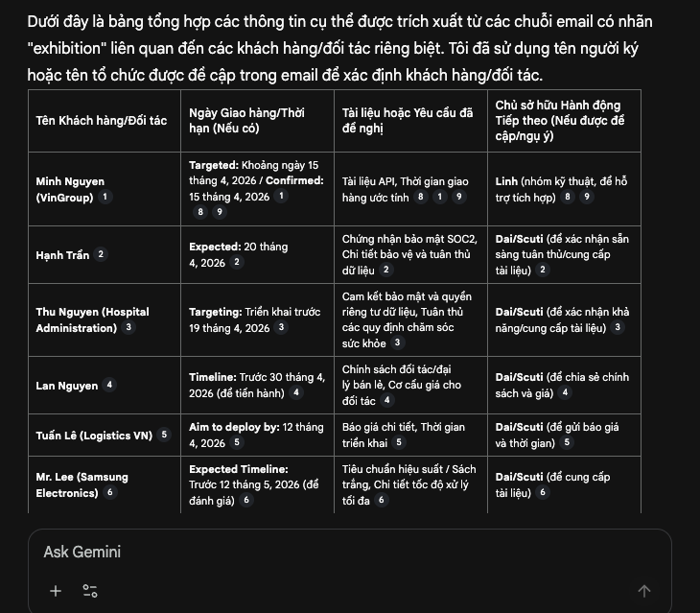
Task: Click citation 6 after the 12 tháng 5 evaluation timeline
Action: point(246,500)
